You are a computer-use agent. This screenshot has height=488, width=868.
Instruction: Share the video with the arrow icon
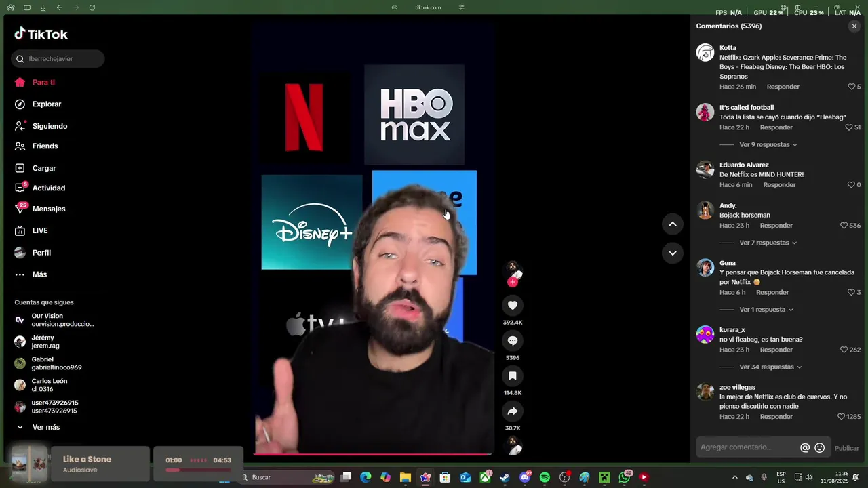coord(513,411)
